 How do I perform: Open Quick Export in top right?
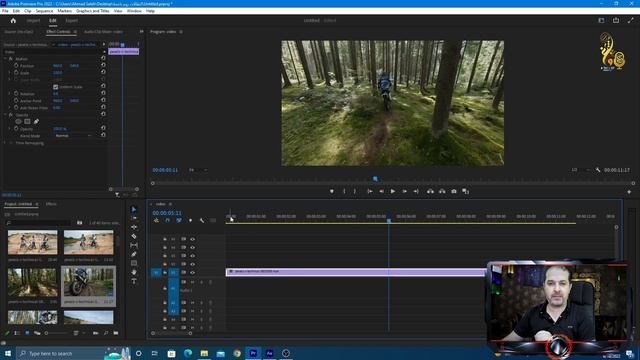coord(616,20)
